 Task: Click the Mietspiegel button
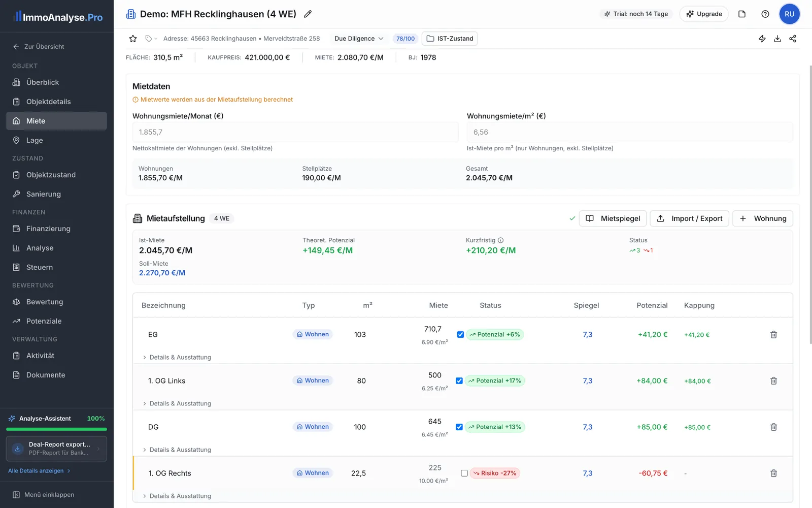click(x=613, y=218)
